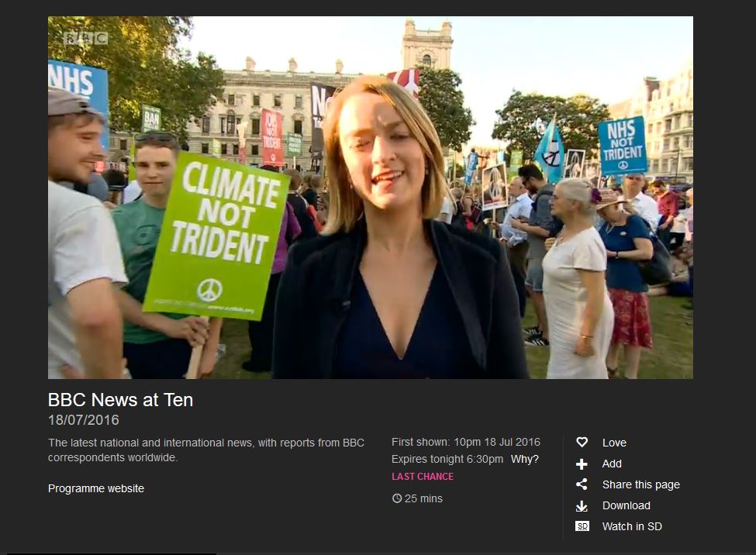Viewport: 756px width, 555px height.
Task: Click Expires tonight 6:30pm text
Action: [447, 459]
